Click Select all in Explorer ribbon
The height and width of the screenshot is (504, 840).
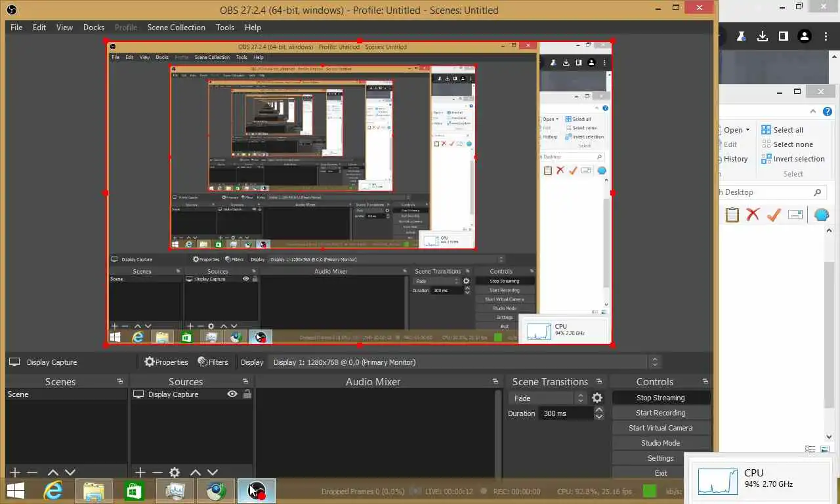(782, 130)
